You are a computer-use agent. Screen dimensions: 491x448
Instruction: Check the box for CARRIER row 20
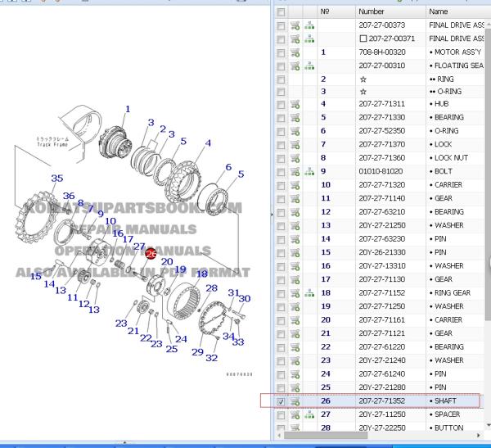pos(281,321)
